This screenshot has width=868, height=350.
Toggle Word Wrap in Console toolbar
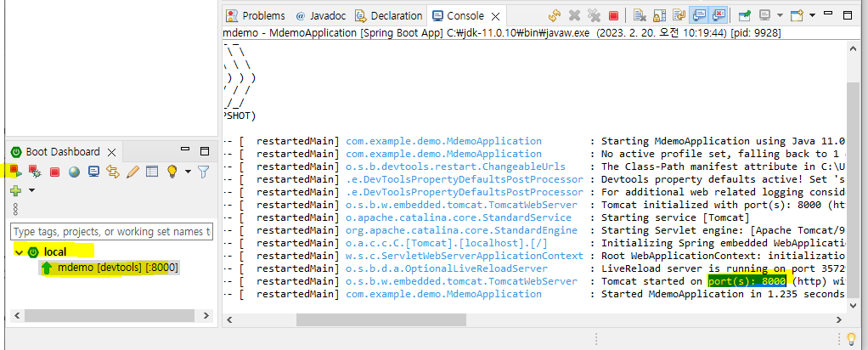click(x=679, y=15)
